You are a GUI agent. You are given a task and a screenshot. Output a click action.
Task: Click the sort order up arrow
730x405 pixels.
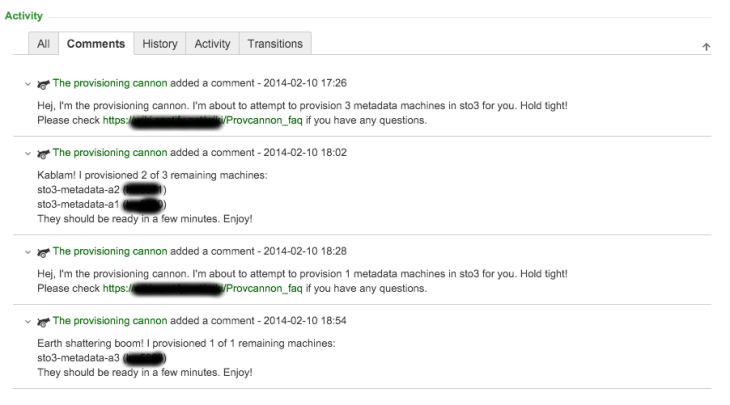point(706,47)
